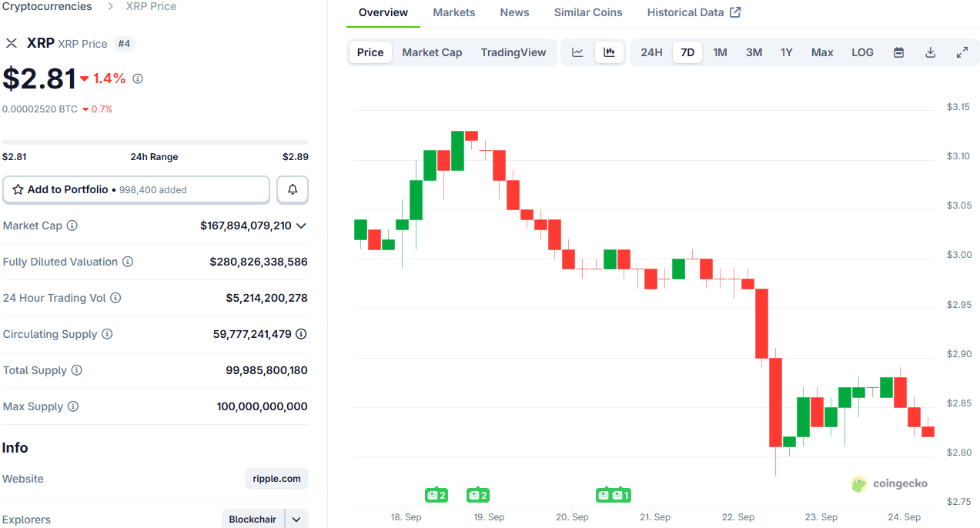This screenshot has width=980, height=528.
Task: Set the chart range to 3M
Action: (x=754, y=52)
